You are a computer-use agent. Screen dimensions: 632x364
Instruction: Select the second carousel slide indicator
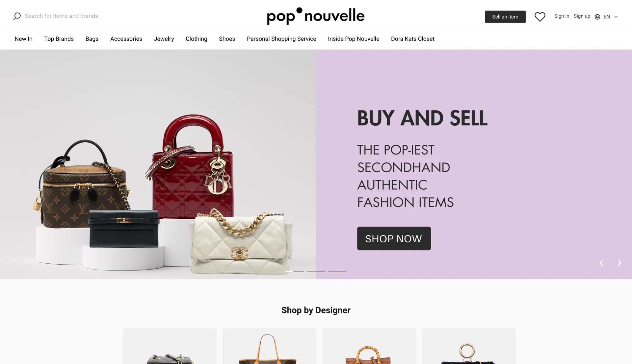coord(316,271)
